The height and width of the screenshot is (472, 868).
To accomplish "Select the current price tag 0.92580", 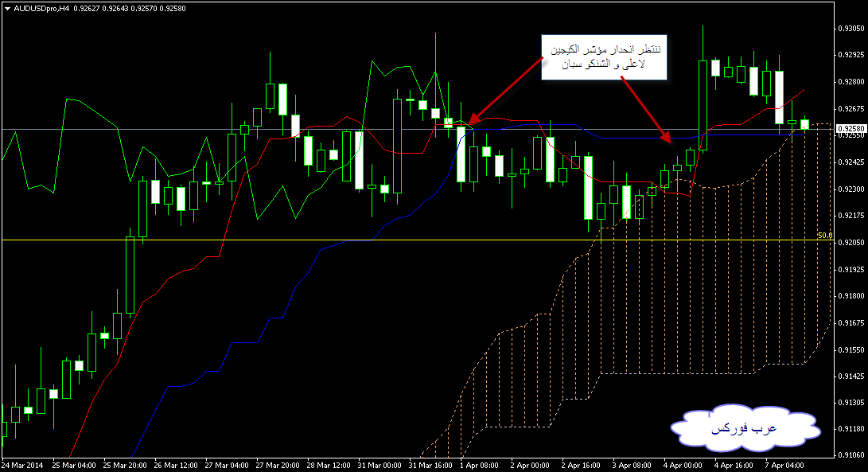I will 850,128.
